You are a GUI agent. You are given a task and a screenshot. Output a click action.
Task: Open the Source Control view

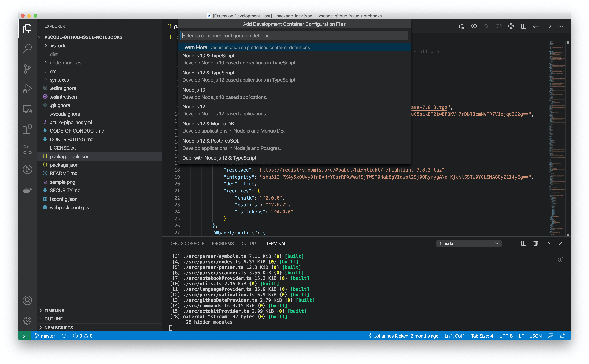click(27, 69)
